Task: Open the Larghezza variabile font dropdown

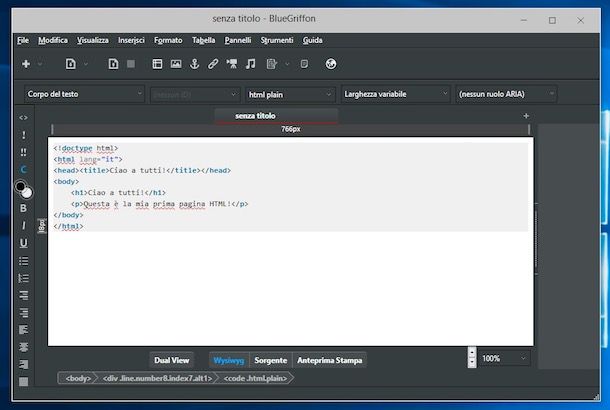Action: click(x=396, y=94)
